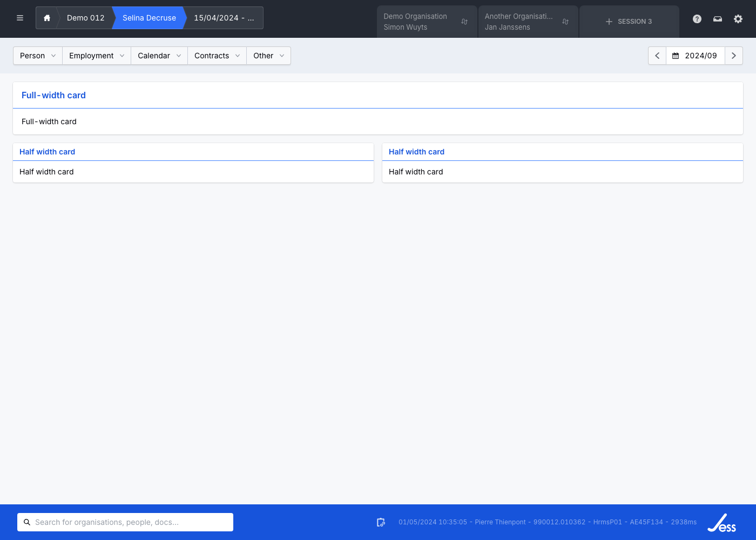Screen dimensions: 756x540
Task: Go to the home breadcrumb icon
Action: click(47, 18)
